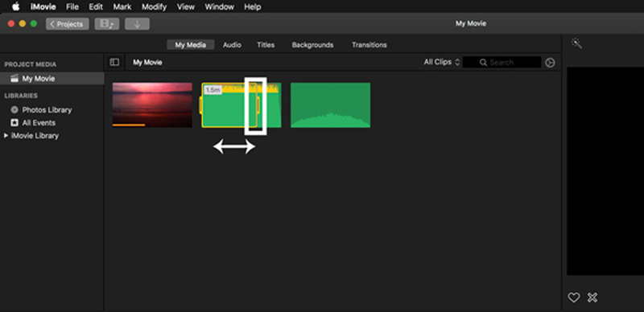Open the All Clips filter dropdown
The image size is (644, 312).
click(x=442, y=63)
